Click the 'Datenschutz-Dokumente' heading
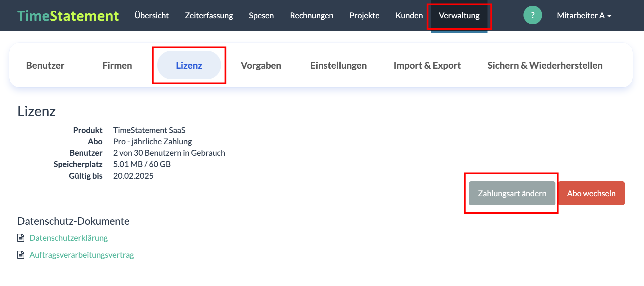This screenshot has width=644, height=286. click(73, 221)
